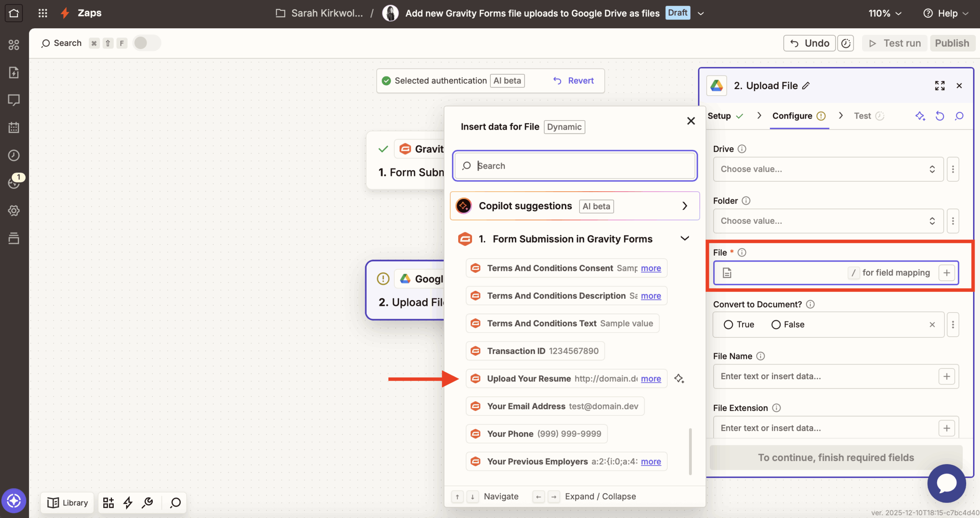Open the sidebar settings gear
Screen dimensions: 980x518
pos(14,210)
